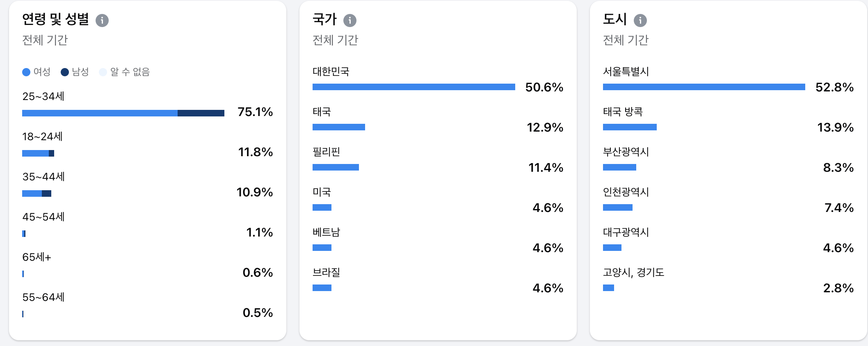Image resolution: width=868 pixels, height=346 pixels.
Task: Click the 고양시, 경기도 city label
Action: click(x=633, y=272)
